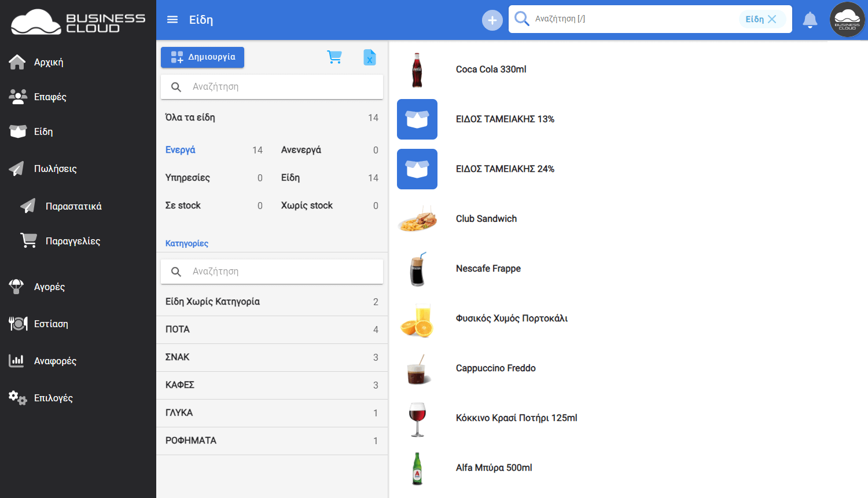Viewport: 868px width, 498px height.
Task: Click the Club Sandwich thumbnail
Action: [417, 219]
